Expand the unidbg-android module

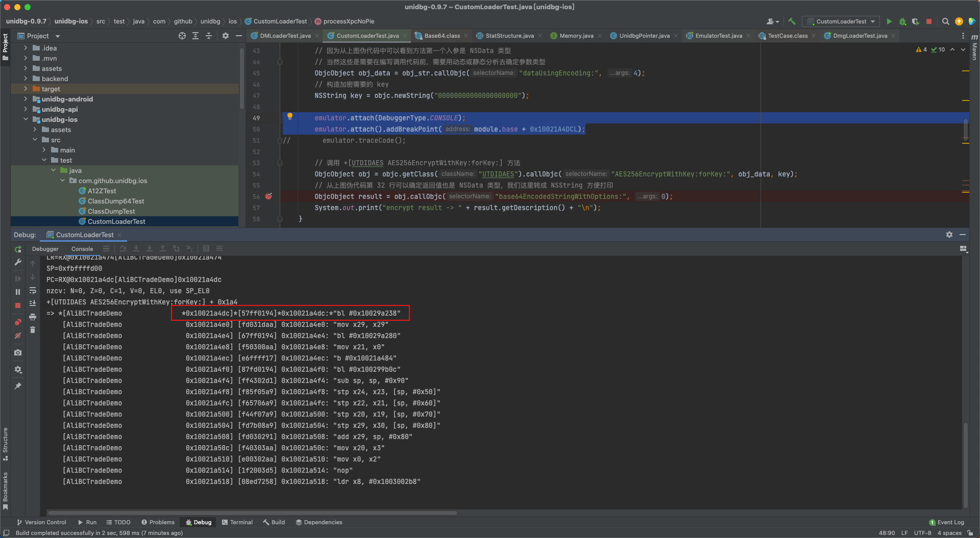[26, 99]
